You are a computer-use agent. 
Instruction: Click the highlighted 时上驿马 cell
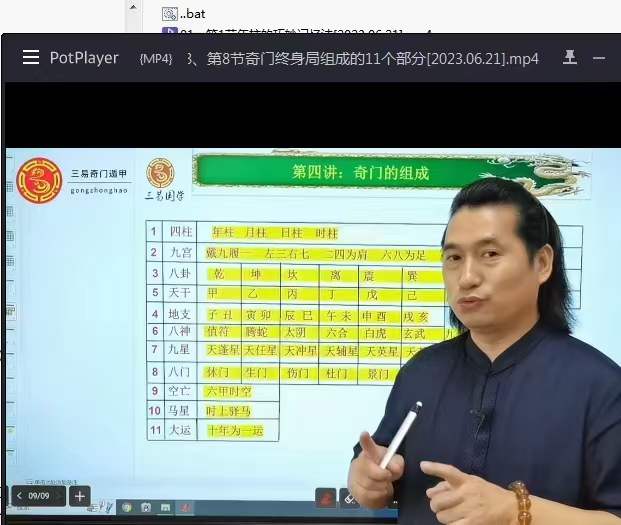(x=229, y=410)
